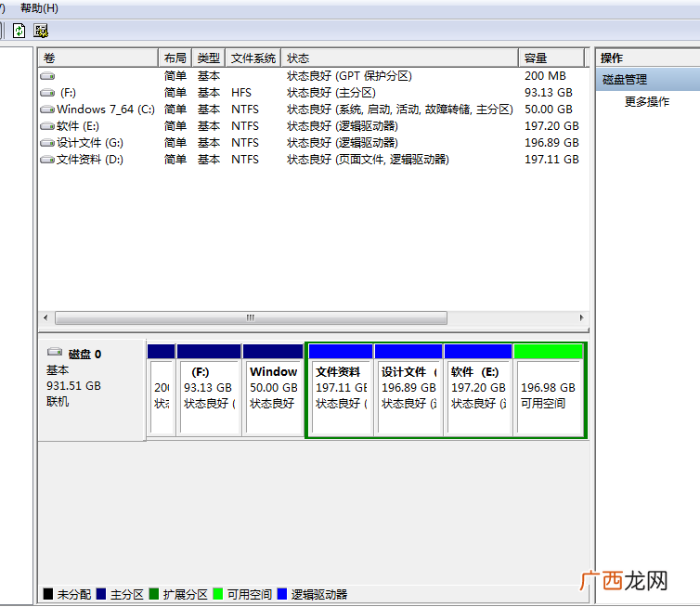Image resolution: width=700 pixels, height=607 pixels.
Task: Sort by 类型 column header
Action: click(209, 58)
